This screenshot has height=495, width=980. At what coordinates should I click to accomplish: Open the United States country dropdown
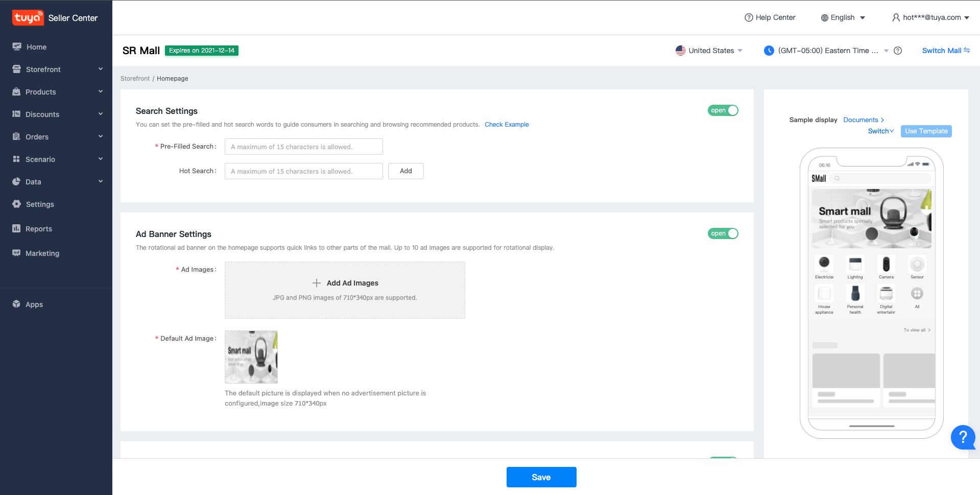709,51
